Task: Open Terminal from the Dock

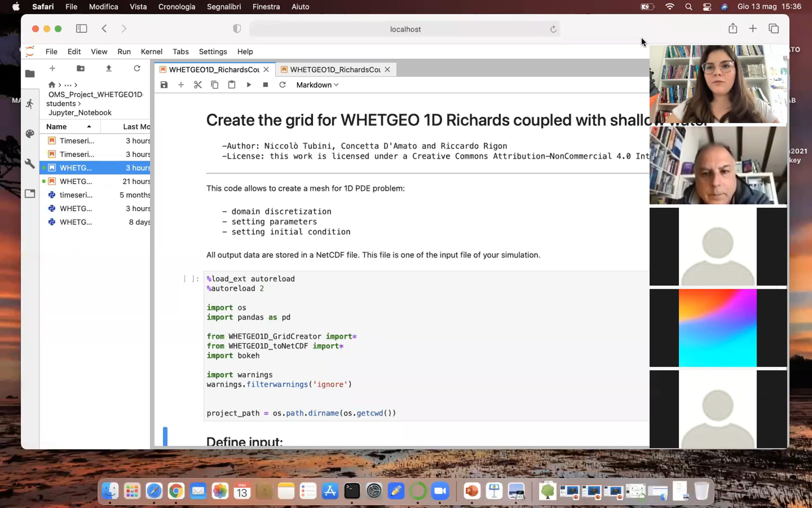Action: pos(352,491)
